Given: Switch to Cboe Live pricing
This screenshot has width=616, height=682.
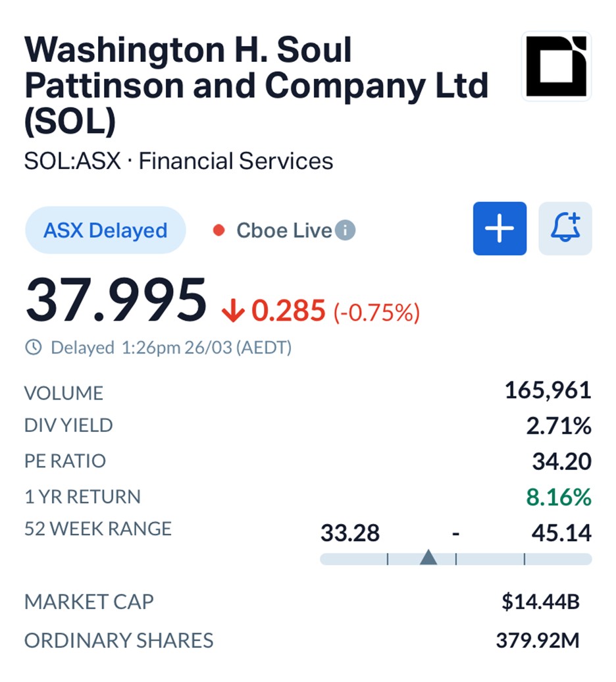Looking at the screenshot, I should 284,230.
